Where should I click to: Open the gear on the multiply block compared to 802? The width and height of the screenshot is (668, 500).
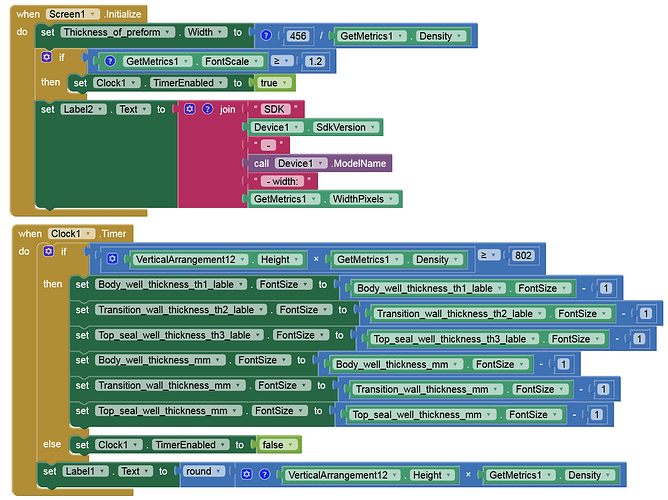112,259
